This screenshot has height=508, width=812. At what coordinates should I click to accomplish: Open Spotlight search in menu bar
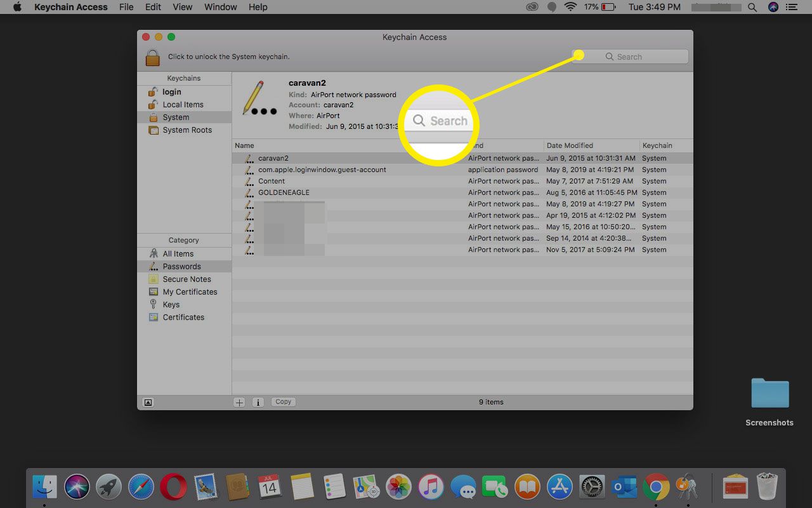[752, 7]
